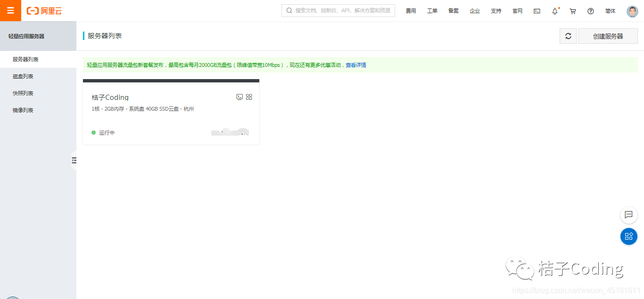Refresh the server list

click(568, 36)
